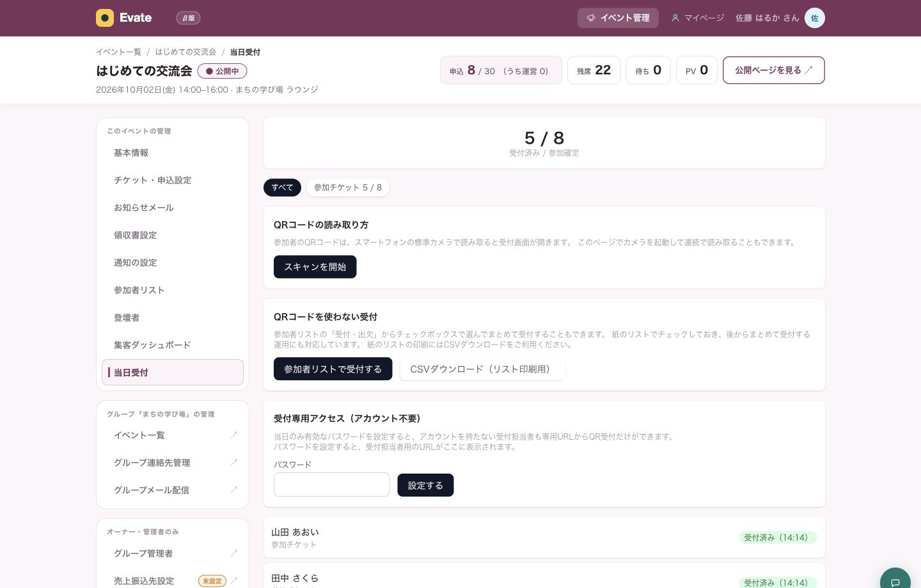This screenshot has height=588, width=921.
Task: Click the PV 0 counter
Action: pyautogui.click(x=697, y=70)
